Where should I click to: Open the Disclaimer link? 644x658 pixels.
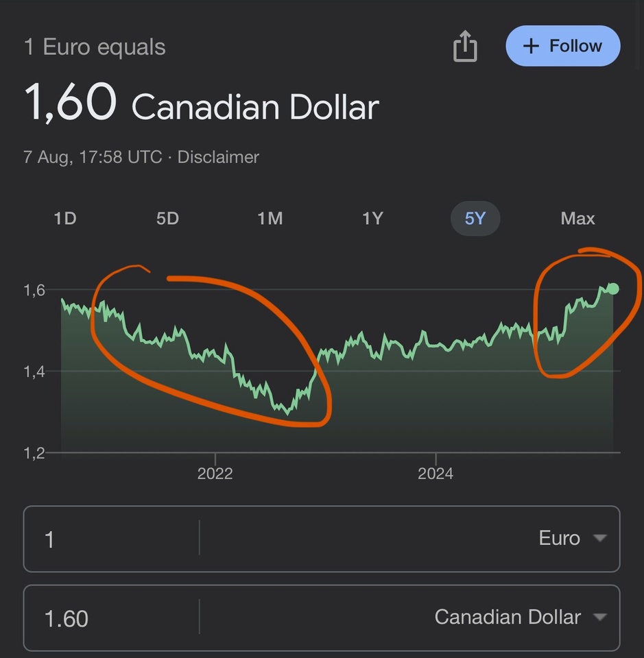[218, 158]
